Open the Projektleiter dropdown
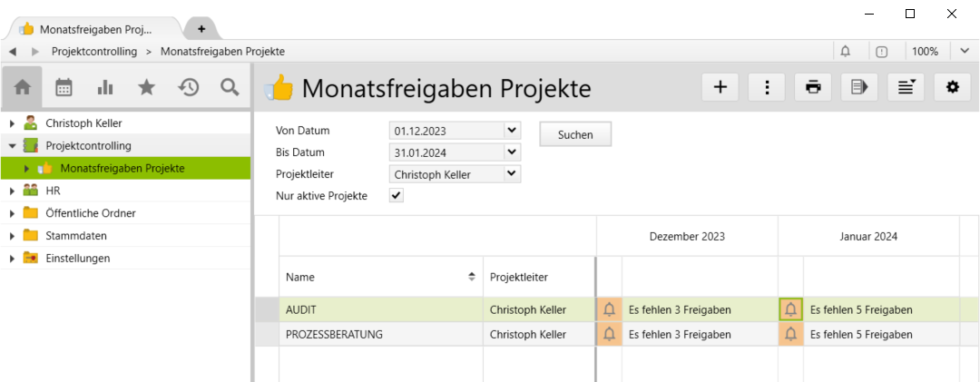Image resolution: width=980 pixels, height=382 pixels. (x=512, y=174)
